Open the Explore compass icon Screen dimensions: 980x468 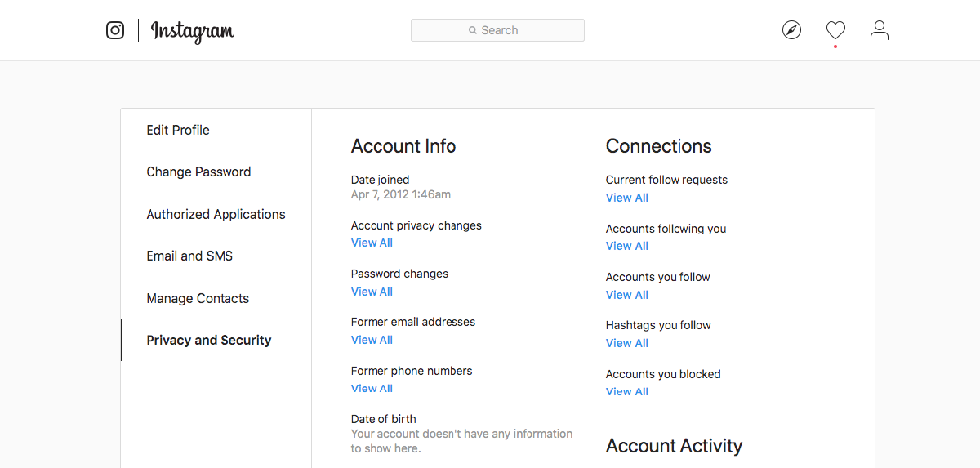click(x=791, y=30)
